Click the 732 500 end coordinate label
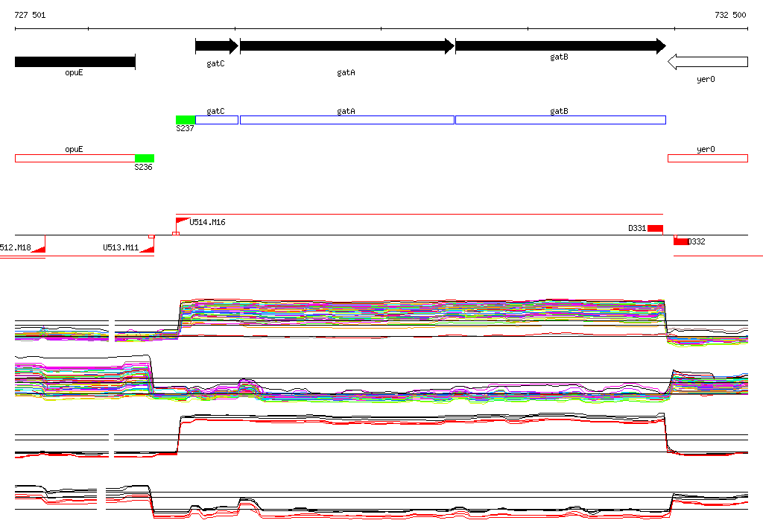 click(x=730, y=15)
